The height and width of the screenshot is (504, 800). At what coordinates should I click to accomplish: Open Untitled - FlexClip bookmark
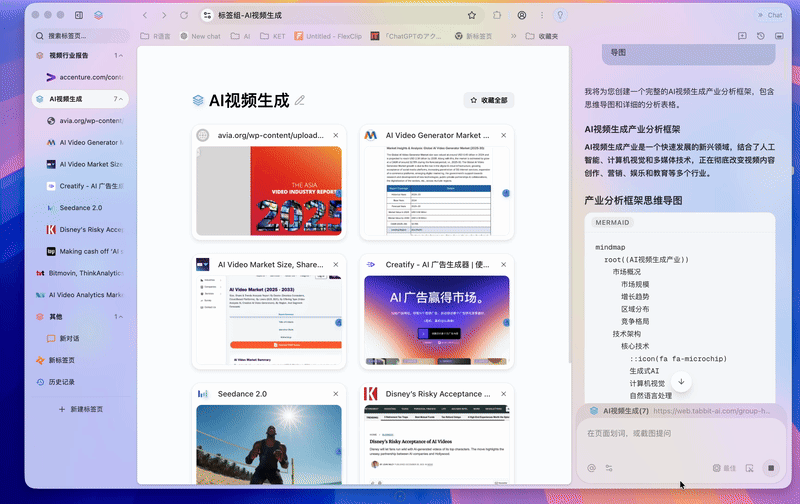(x=328, y=36)
